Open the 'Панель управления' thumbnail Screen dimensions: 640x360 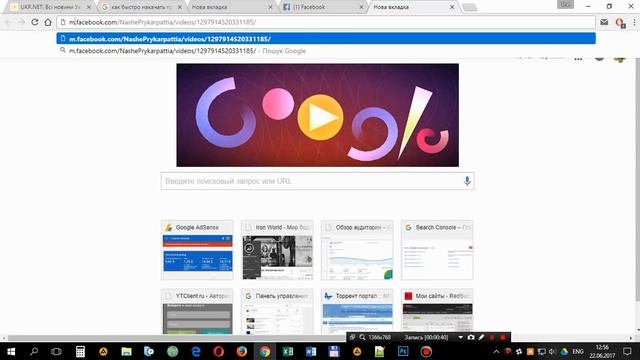tap(277, 312)
